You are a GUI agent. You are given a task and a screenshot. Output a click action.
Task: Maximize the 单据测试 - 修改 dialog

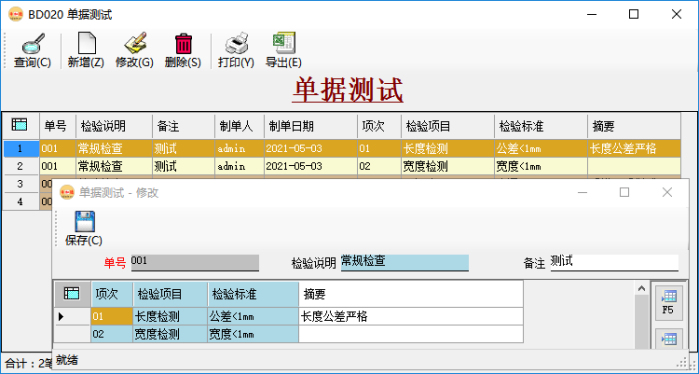pyautogui.click(x=625, y=192)
